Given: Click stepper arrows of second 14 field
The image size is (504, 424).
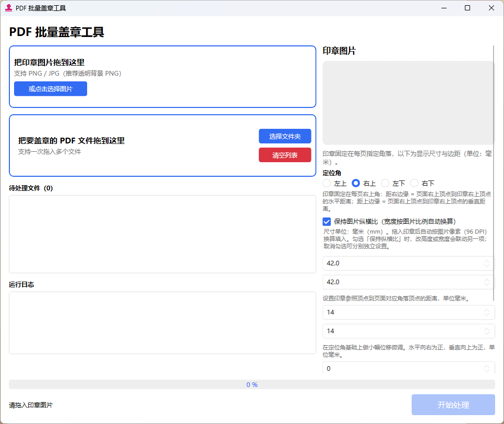Looking at the screenshot, I should click(487, 331).
